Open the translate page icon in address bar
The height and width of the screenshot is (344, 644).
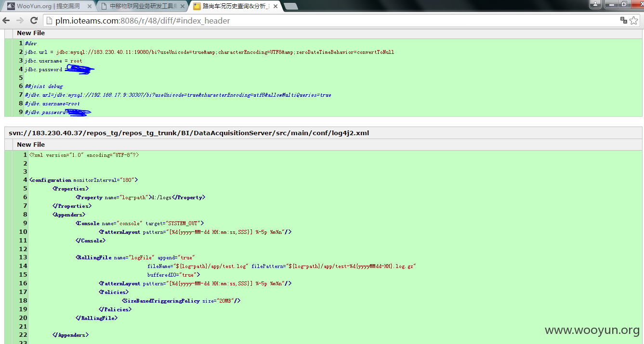tap(624, 20)
